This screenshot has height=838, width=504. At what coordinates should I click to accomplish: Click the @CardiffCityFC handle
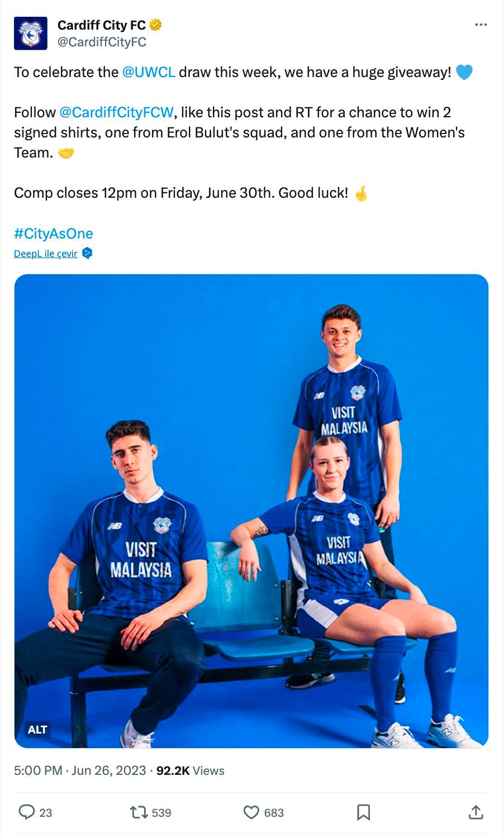pyautogui.click(x=102, y=42)
